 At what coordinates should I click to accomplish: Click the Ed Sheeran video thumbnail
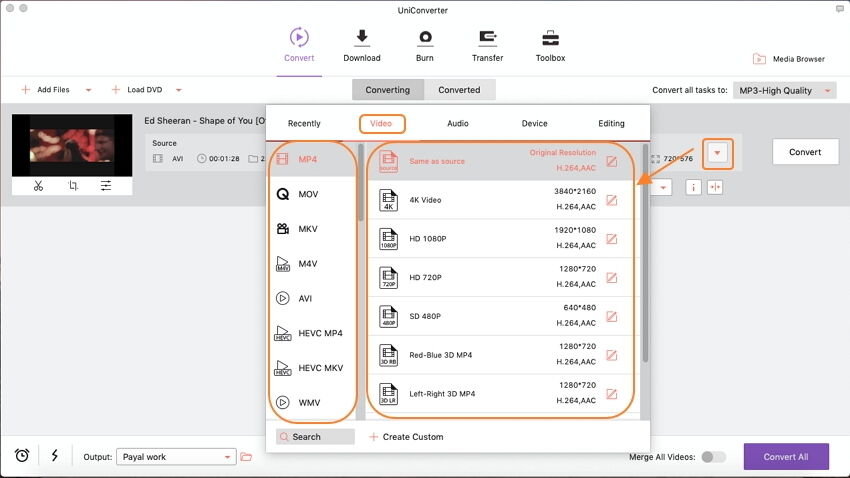pyautogui.click(x=72, y=145)
